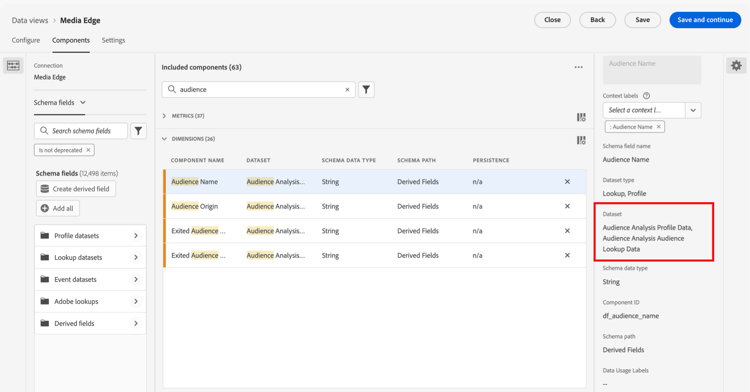Click the Back button

click(x=597, y=20)
